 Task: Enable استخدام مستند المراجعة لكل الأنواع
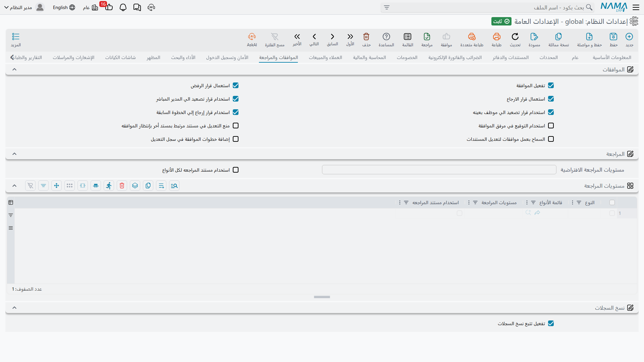click(x=236, y=170)
